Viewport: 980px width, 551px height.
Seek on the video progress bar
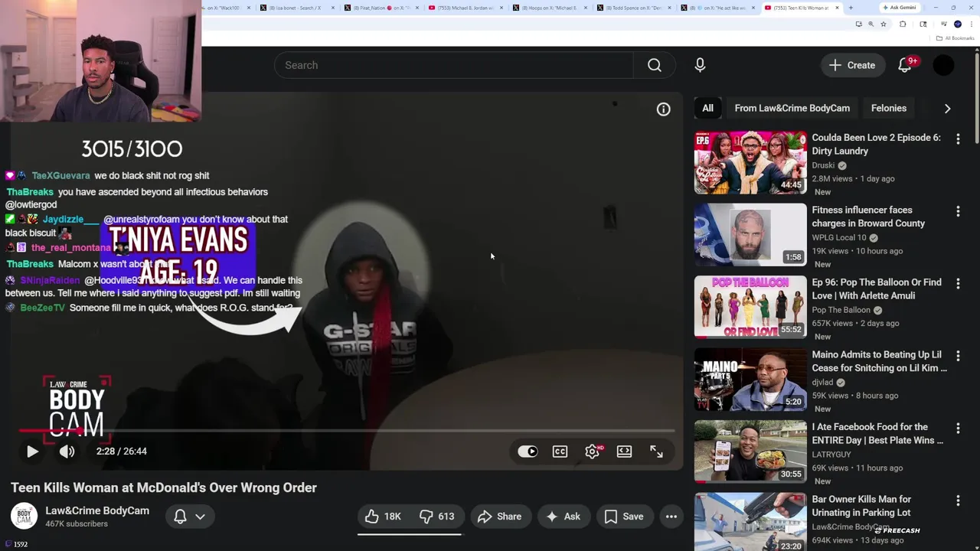click(347, 431)
